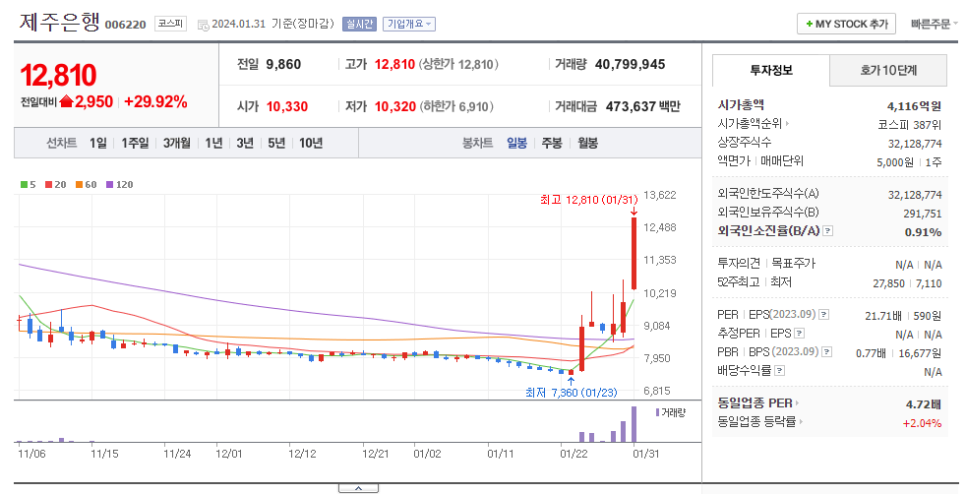Click the purple 거래량 volume legend marker
The image size is (966, 494).
(x=657, y=412)
